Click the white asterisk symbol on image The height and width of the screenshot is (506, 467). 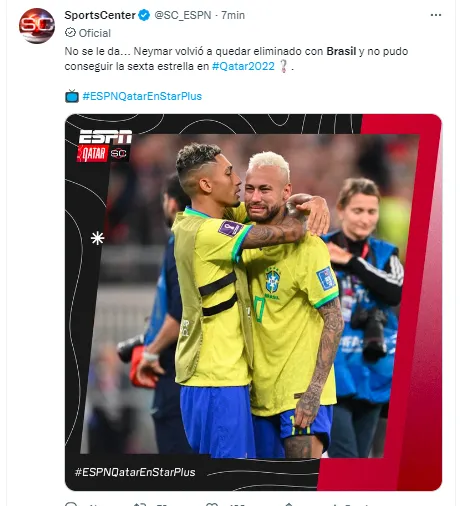click(97, 238)
